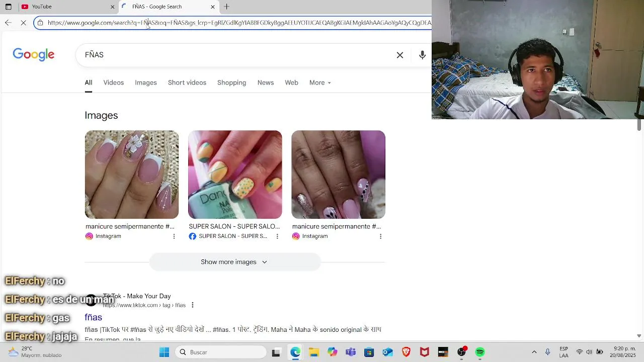
Task: Open News results tab
Action: coord(266,82)
